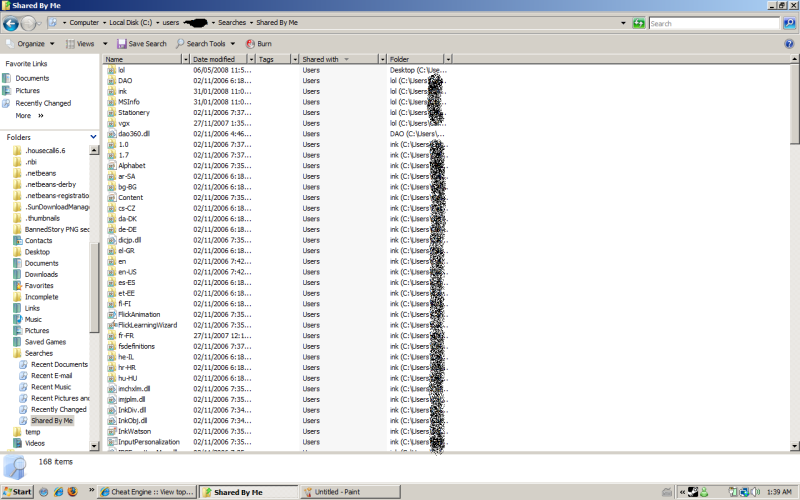Click the Name column dropdown arrow
This screenshot has height=500, width=800.
tap(185, 59)
